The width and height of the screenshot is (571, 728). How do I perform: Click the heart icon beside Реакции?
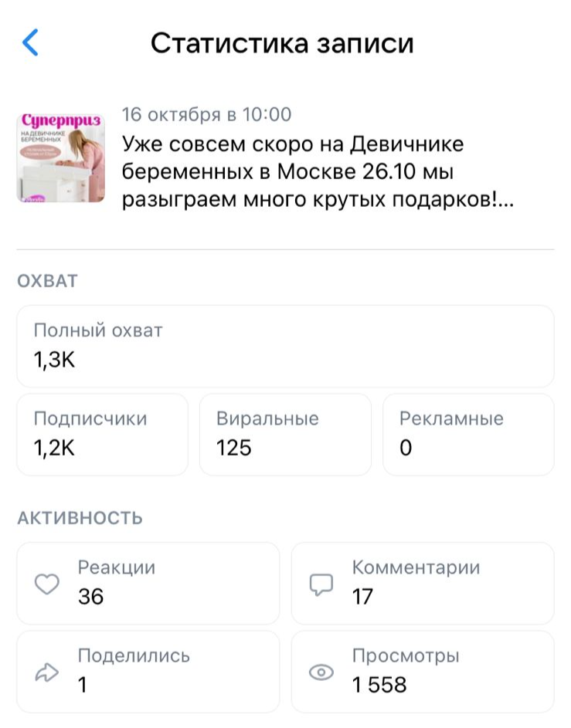tap(47, 584)
